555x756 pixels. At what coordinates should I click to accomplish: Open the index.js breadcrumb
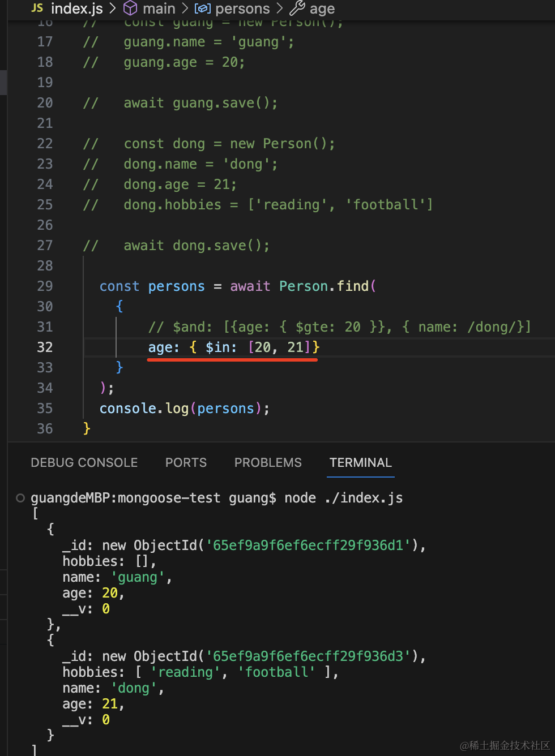[x=76, y=8]
